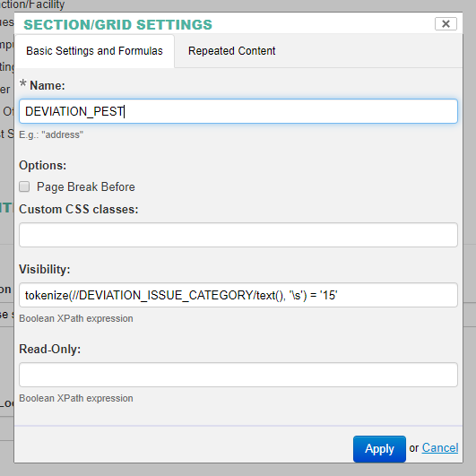The image size is (476, 476).
Task: Click the Visibility label
Action: click(x=45, y=269)
